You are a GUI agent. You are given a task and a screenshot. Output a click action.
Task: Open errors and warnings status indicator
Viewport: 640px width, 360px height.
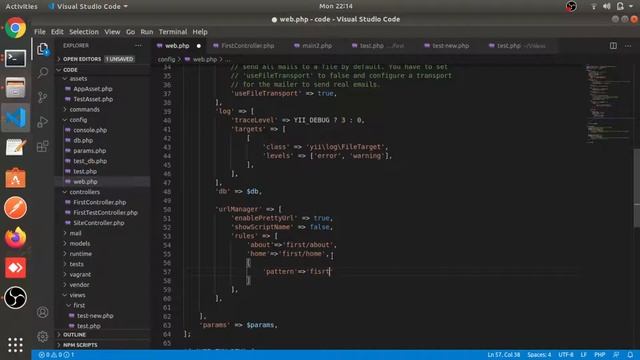coord(56,355)
